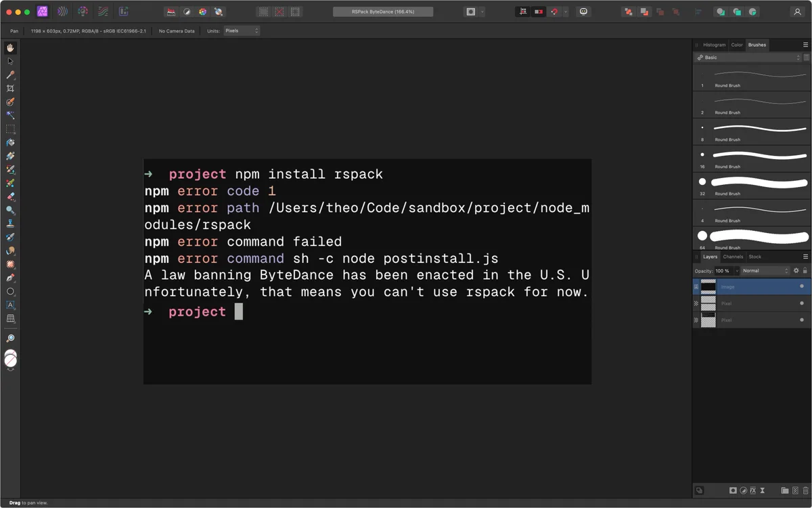
Task: Create a new group layer folder icon
Action: pyautogui.click(x=785, y=490)
